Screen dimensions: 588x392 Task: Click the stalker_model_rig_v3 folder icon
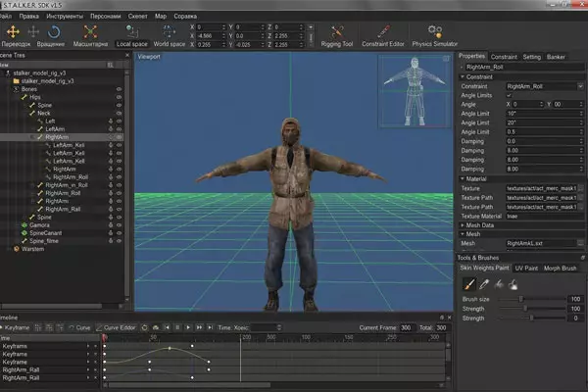click(x=16, y=81)
